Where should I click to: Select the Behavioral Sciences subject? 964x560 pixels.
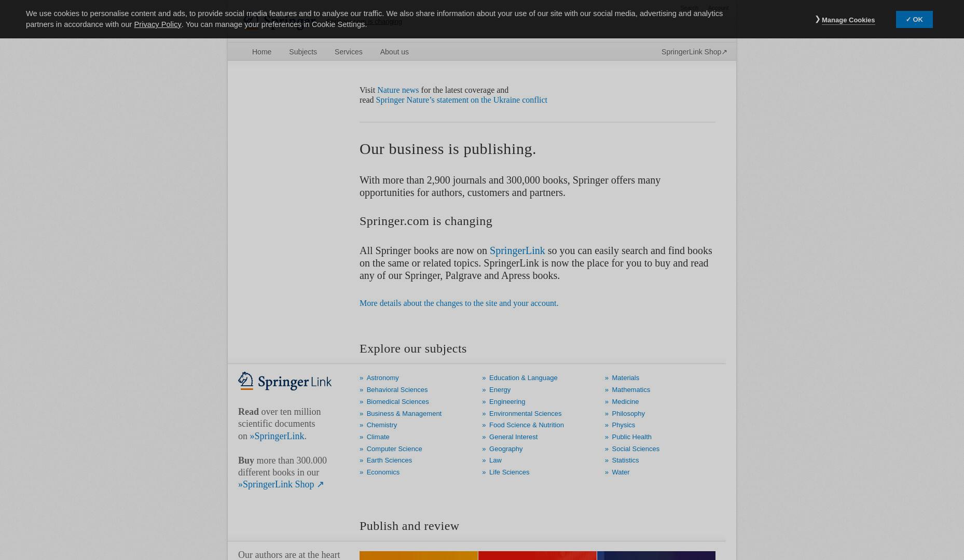pos(397,390)
